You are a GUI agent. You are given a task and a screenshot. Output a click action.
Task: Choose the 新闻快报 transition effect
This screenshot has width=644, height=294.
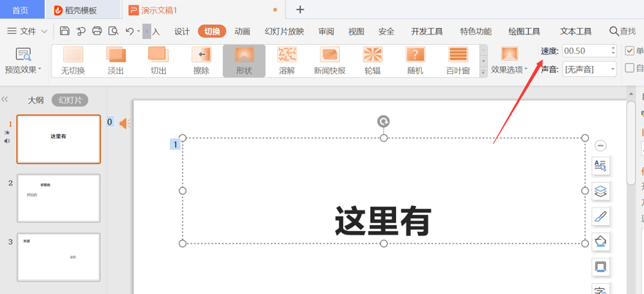coord(329,61)
